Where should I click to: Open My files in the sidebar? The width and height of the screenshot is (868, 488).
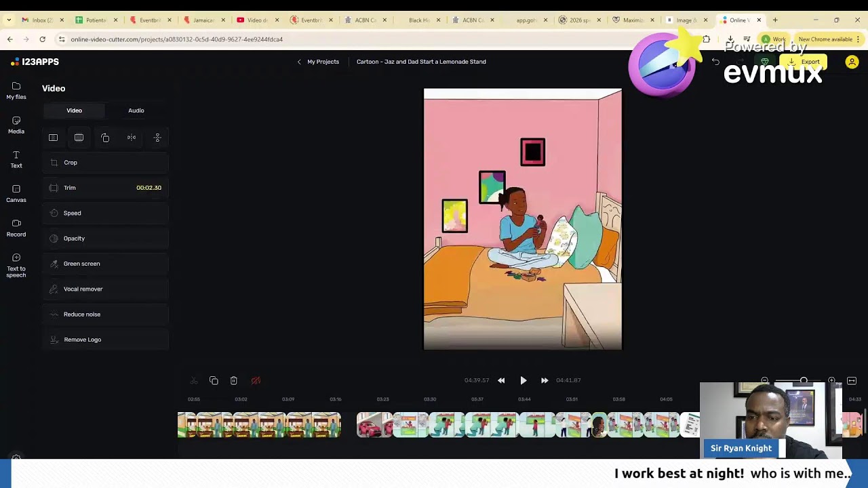click(16, 90)
